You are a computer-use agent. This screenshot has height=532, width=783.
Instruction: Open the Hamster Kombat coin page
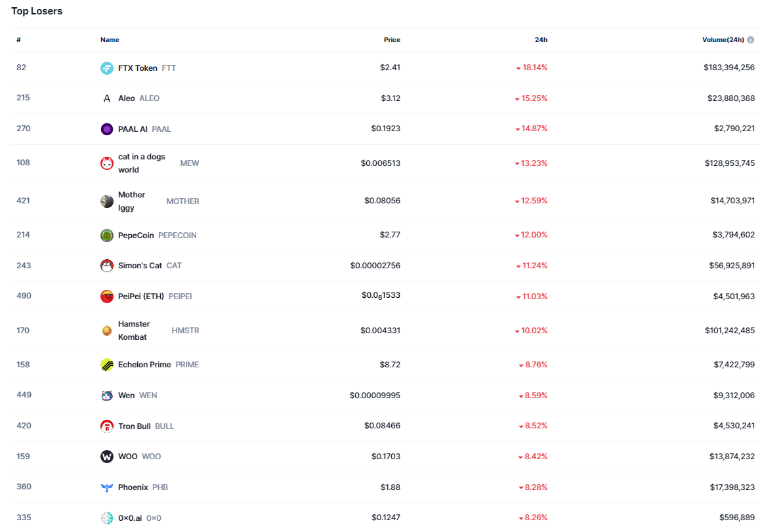(134, 331)
